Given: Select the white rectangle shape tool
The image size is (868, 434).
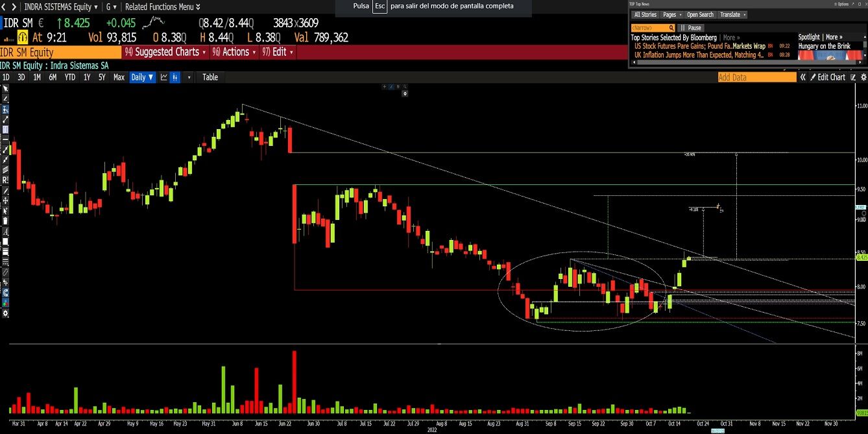Looking at the screenshot, I should click(5, 241).
